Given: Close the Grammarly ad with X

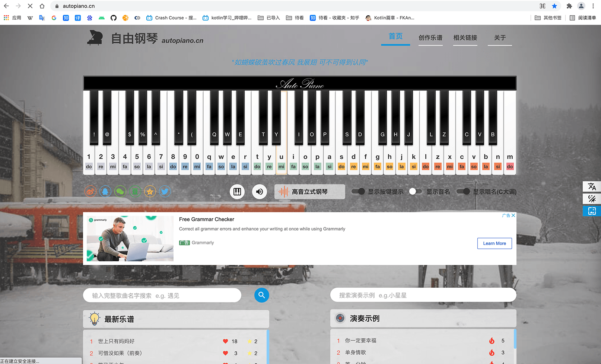Looking at the screenshot, I should click(x=513, y=215).
